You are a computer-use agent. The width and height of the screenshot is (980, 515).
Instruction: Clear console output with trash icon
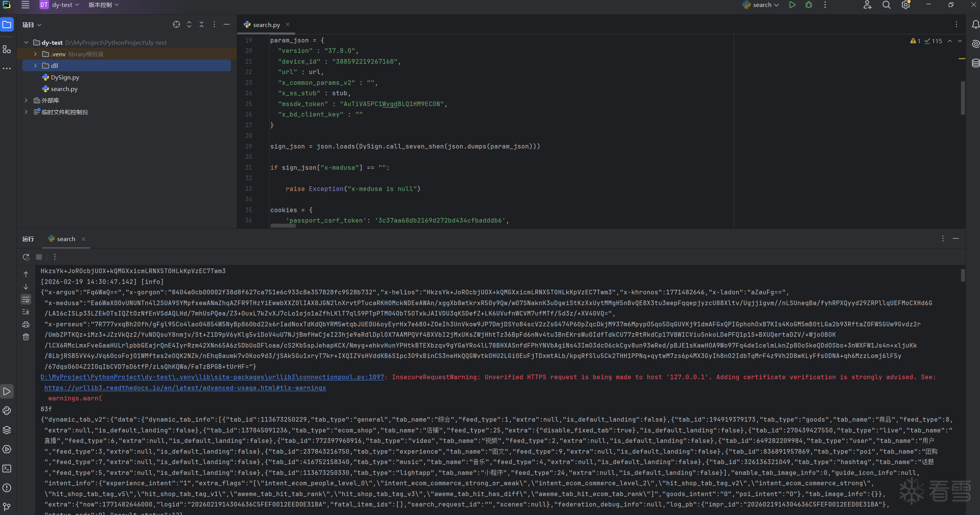[26, 337]
